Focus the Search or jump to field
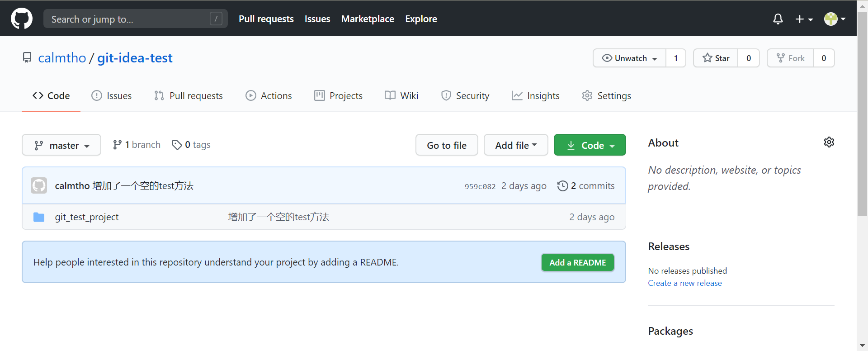This screenshot has height=351, width=868. click(x=135, y=19)
